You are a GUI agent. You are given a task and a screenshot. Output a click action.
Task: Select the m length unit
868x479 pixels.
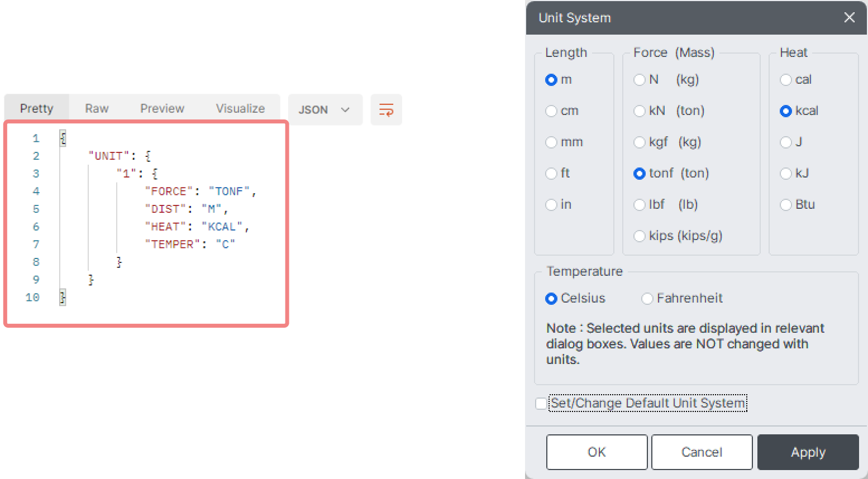point(551,80)
